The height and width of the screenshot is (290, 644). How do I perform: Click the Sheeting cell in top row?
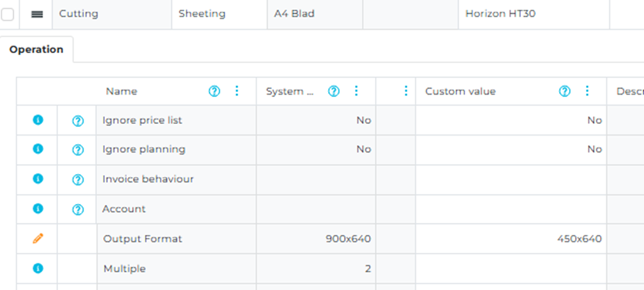coord(202,13)
